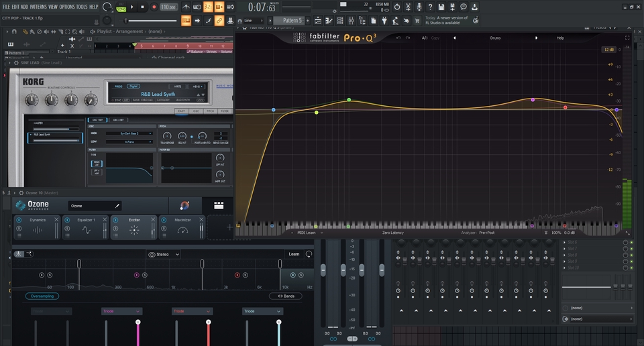The height and width of the screenshot is (346, 644).
Task: Open the EDIT menu
Action: pos(15,7)
